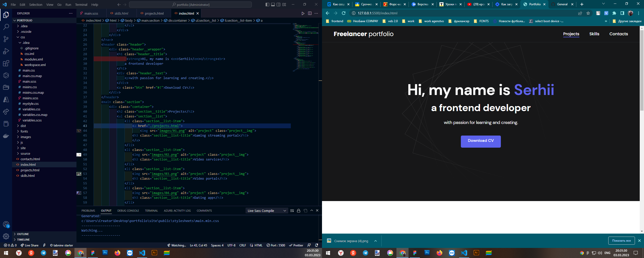
Task: Open the Extensions view
Action: click(x=6, y=63)
